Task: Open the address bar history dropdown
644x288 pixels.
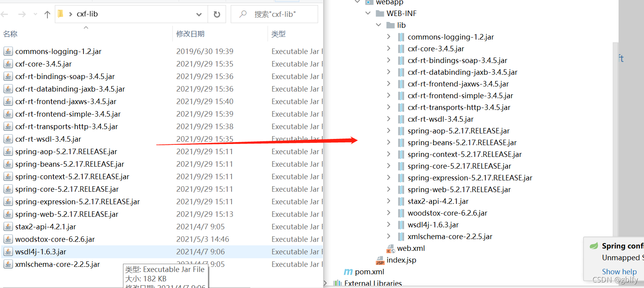Action: [x=199, y=14]
